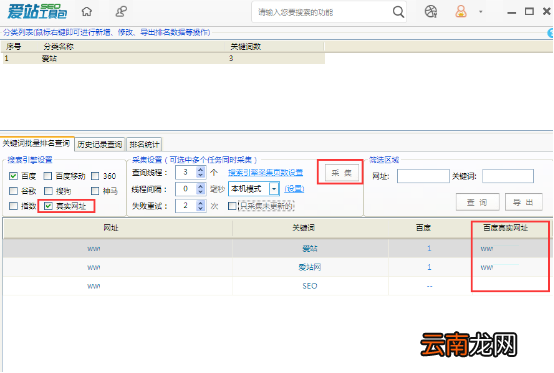The image size is (554, 373).
Task: Sort results by 百度 column header
Action: coord(423,228)
